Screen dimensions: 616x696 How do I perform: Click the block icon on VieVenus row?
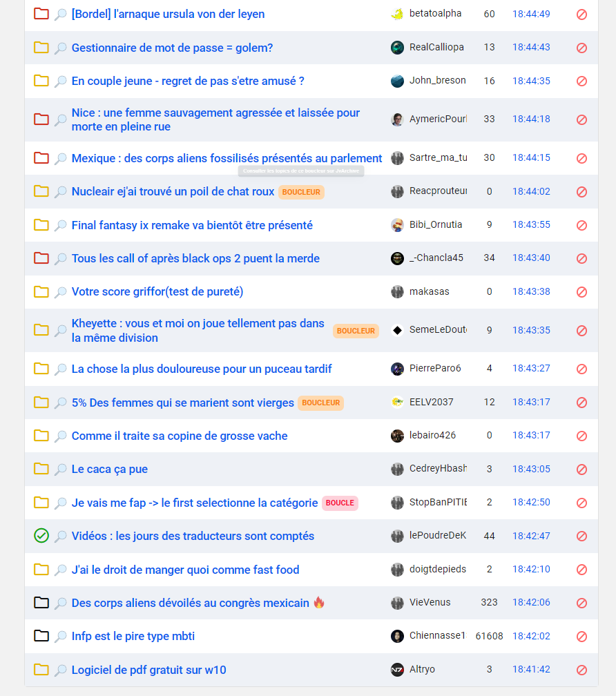[x=581, y=603]
